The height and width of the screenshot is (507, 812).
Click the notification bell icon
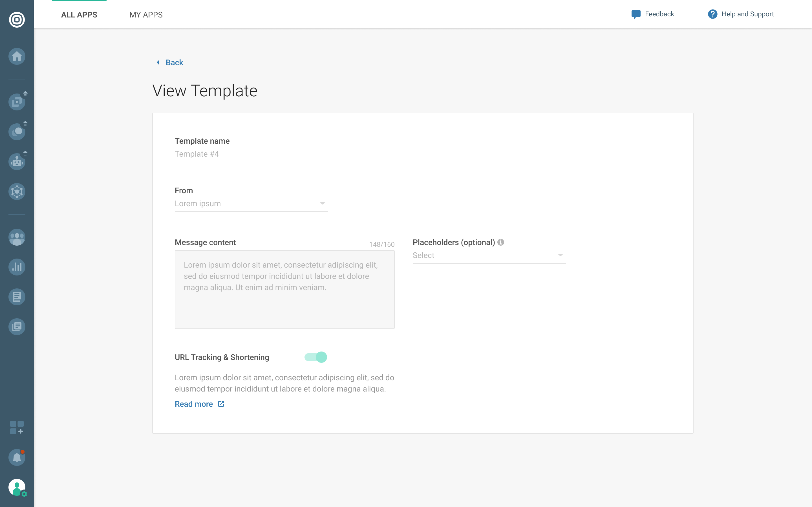17,457
